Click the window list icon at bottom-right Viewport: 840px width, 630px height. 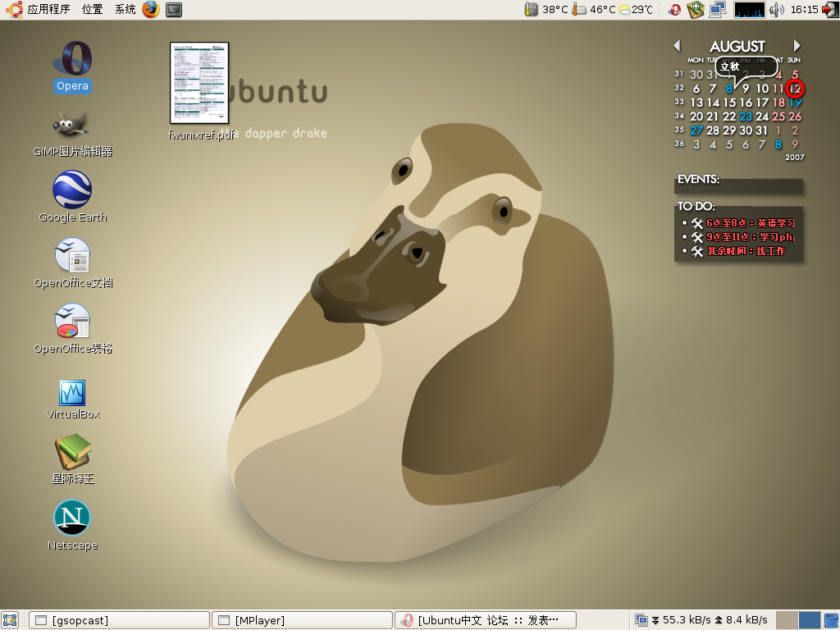[x=831, y=620]
